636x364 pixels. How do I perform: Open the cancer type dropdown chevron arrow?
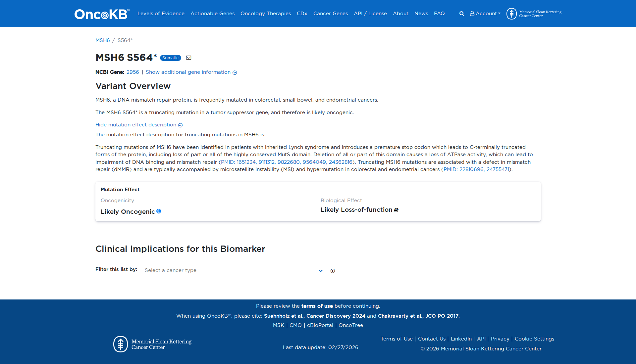[320, 271]
